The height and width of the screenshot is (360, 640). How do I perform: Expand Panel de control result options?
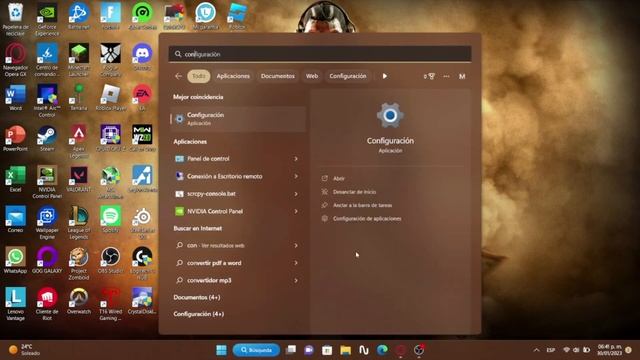[x=296, y=159]
